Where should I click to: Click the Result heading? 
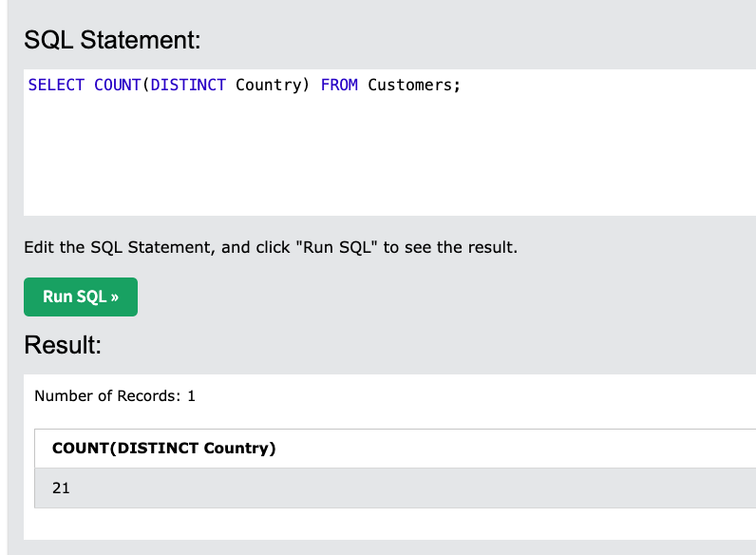(63, 345)
